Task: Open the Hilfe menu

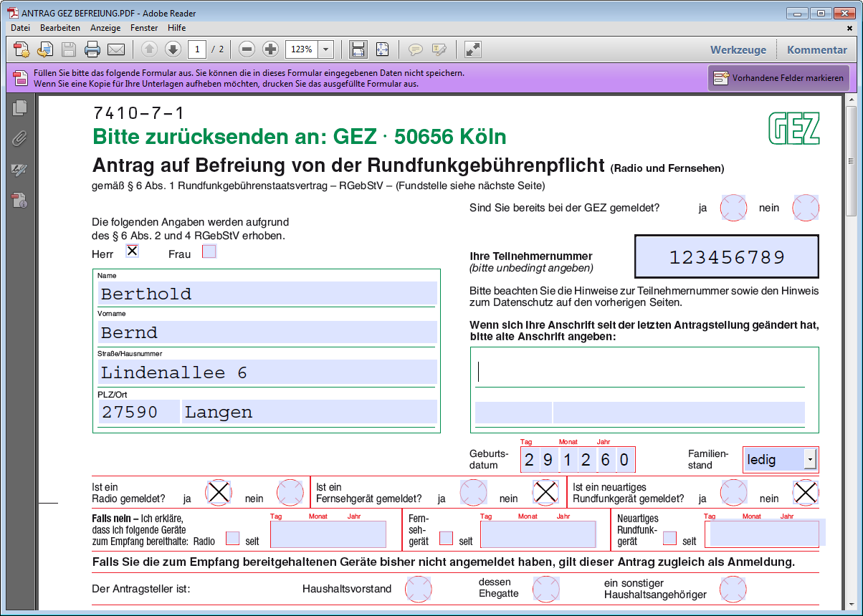Action: pos(176,28)
